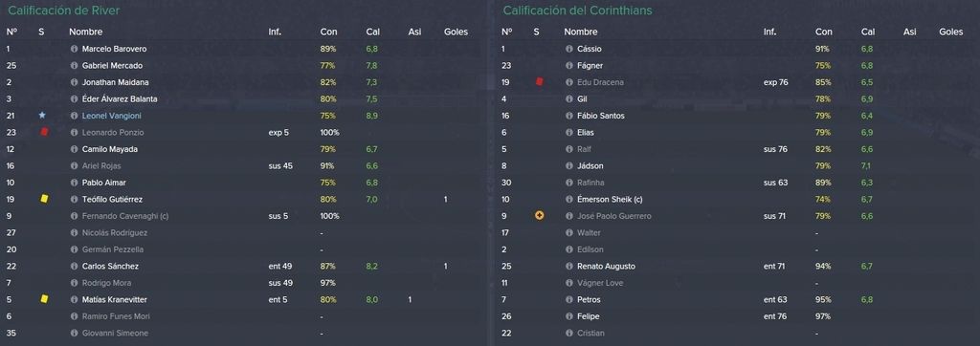Screen dimensions: 980x346
Task: Click yellow card icon for Teófilo Gutiérrez
Action: click(x=44, y=199)
